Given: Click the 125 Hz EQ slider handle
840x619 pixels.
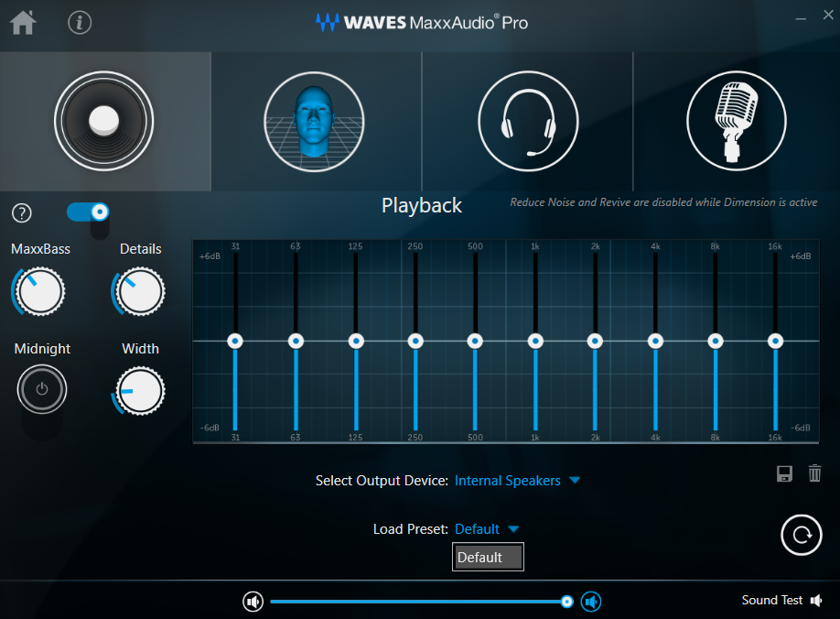Looking at the screenshot, I should tap(356, 341).
